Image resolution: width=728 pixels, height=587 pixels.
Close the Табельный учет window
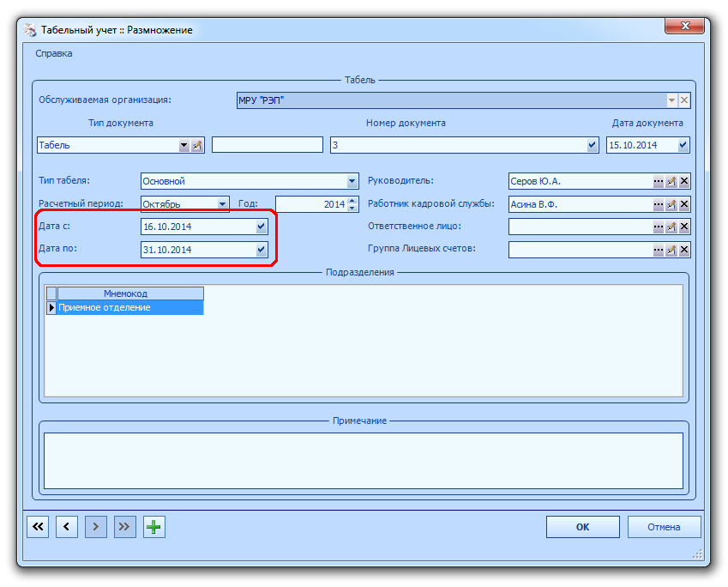click(x=685, y=26)
